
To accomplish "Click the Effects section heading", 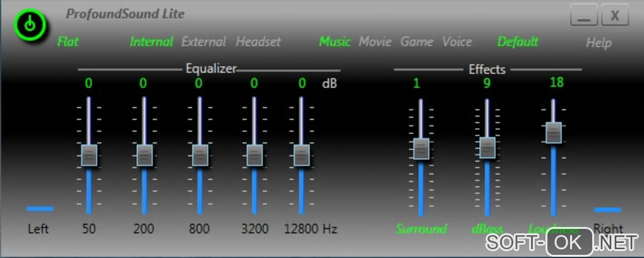I will coord(487,70).
